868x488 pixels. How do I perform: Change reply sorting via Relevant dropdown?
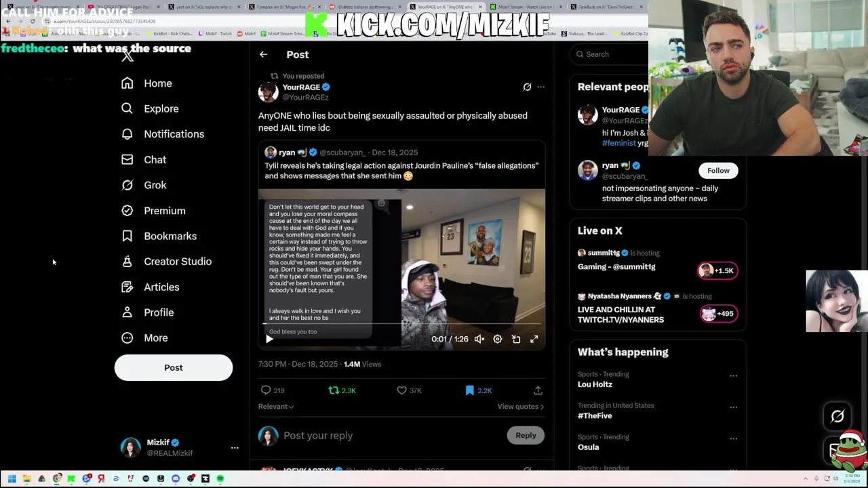coord(276,407)
